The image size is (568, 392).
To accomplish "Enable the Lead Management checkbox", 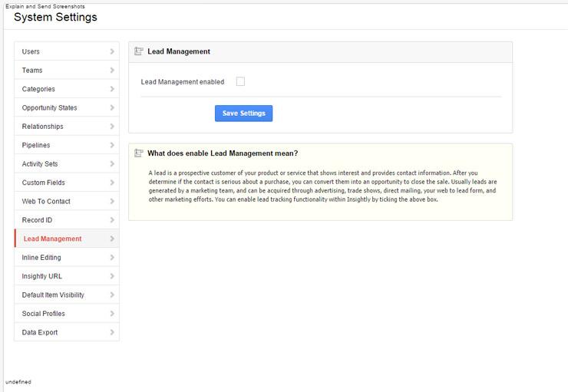I will (x=240, y=81).
